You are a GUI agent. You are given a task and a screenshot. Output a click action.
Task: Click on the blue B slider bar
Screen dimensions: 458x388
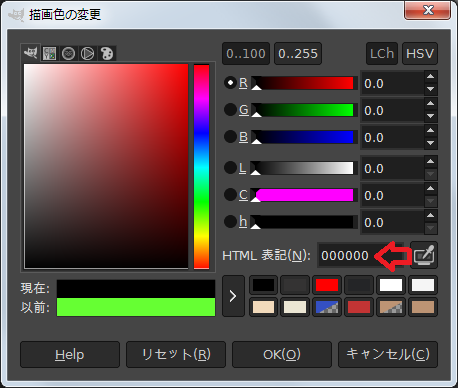pos(304,137)
